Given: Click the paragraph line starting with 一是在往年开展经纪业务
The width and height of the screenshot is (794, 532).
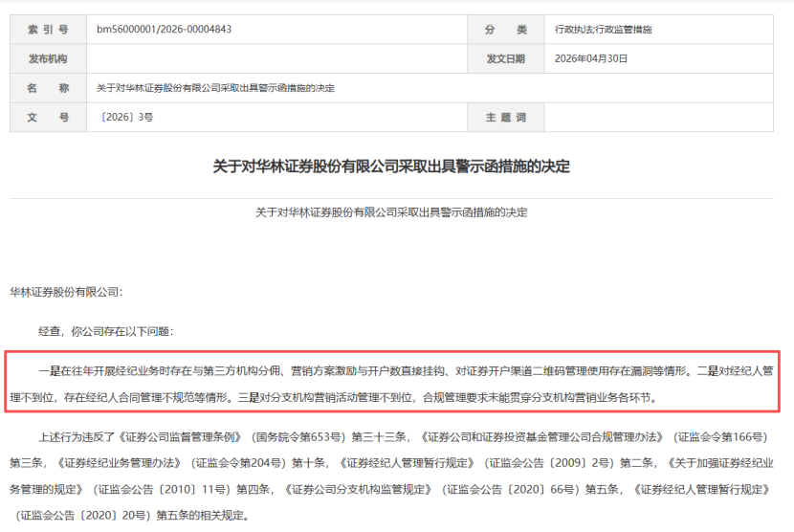Looking at the screenshot, I should [x=407, y=371].
